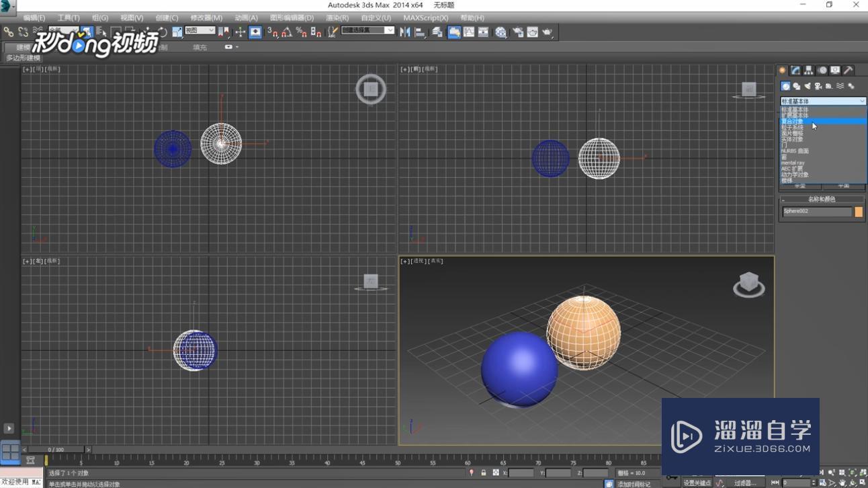Select the Modify panel icon
The height and width of the screenshot is (488, 868).
click(x=795, y=70)
